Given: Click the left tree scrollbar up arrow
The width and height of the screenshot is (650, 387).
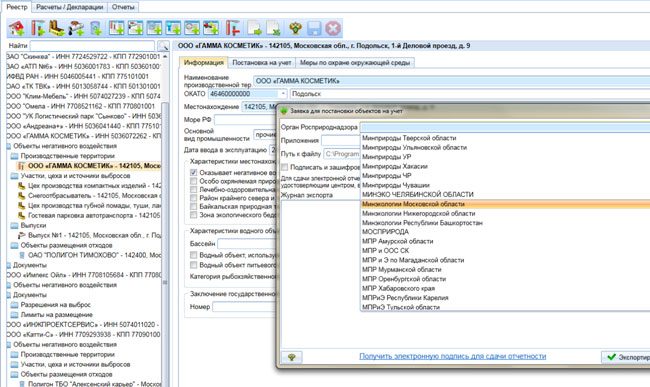Looking at the screenshot, I should 165,56.
